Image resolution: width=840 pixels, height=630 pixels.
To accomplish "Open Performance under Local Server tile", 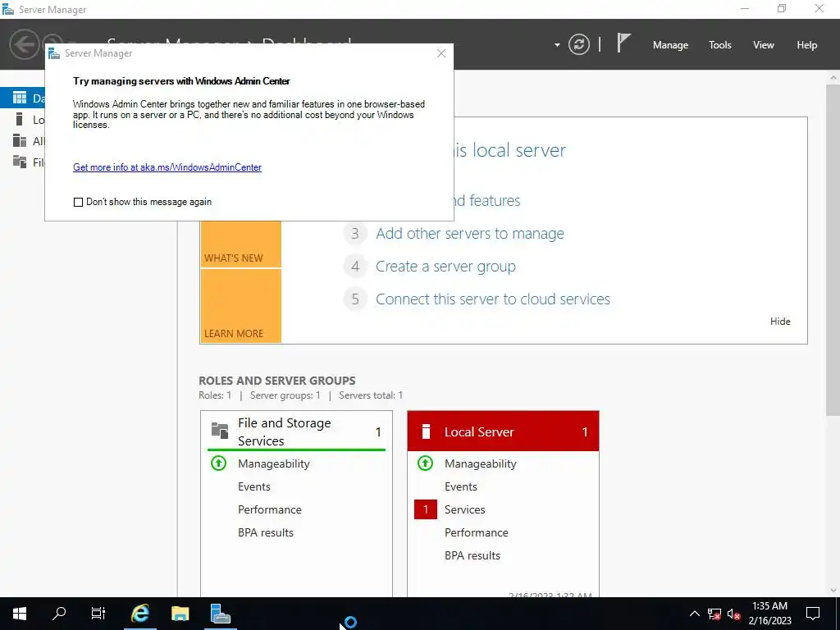I will pos(477,532).
